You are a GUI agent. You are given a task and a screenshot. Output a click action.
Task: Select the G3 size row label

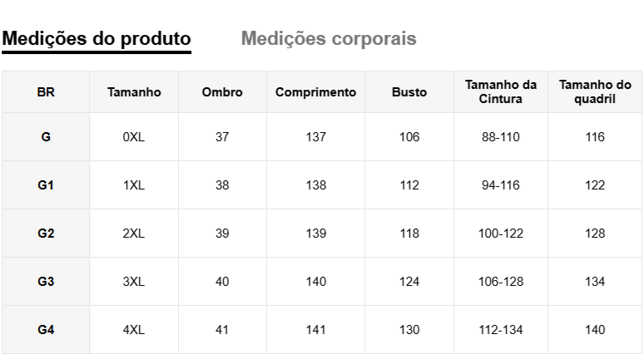pyautogui.click(x=46, y=282)
